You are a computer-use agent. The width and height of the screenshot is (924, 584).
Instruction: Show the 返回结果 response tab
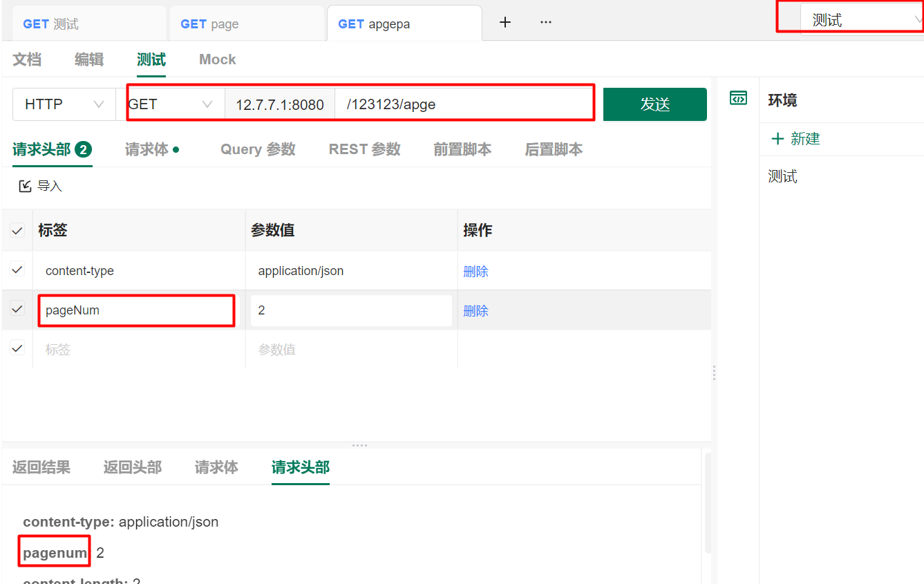tap(41, 467)
